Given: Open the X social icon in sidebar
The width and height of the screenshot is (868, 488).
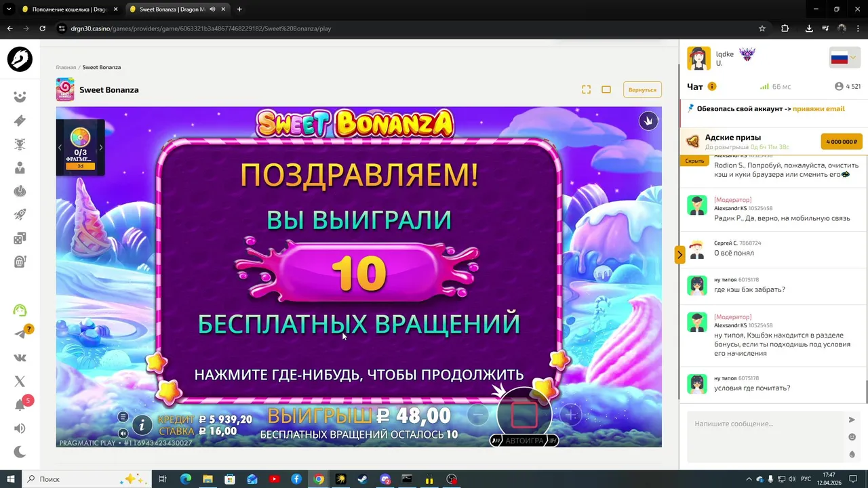Looking at the screenshot, I should click(20, 382).
